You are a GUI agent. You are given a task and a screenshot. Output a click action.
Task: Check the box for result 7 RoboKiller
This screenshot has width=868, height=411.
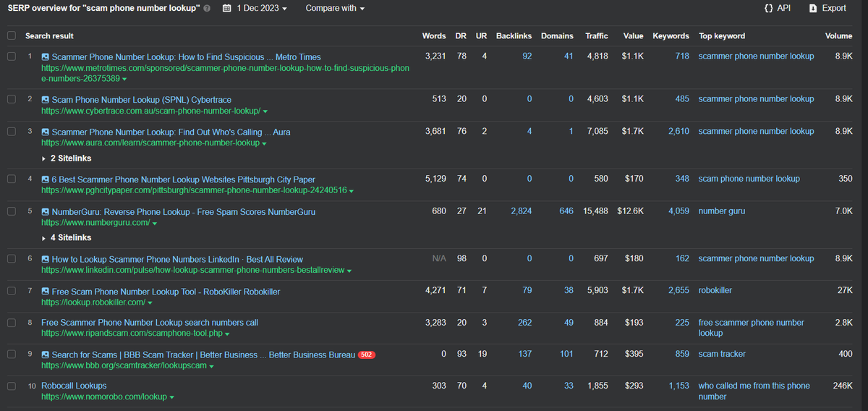[x=12, y=291]
